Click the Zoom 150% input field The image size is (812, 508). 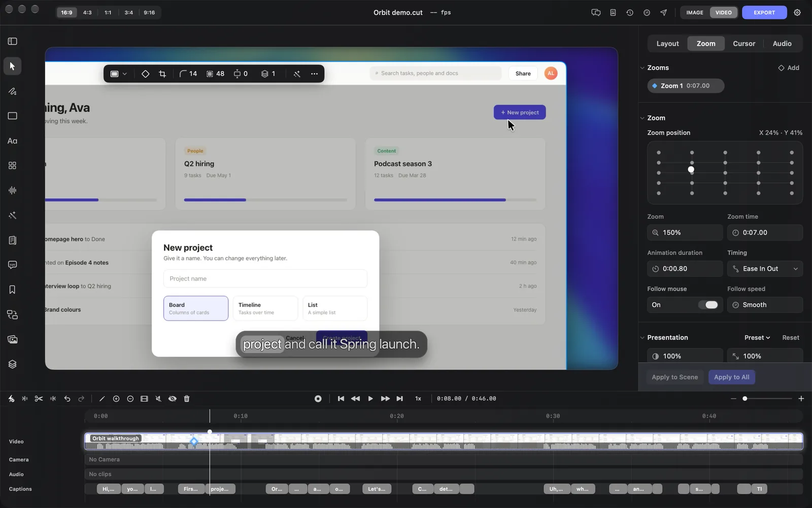(x=685, y=233)
